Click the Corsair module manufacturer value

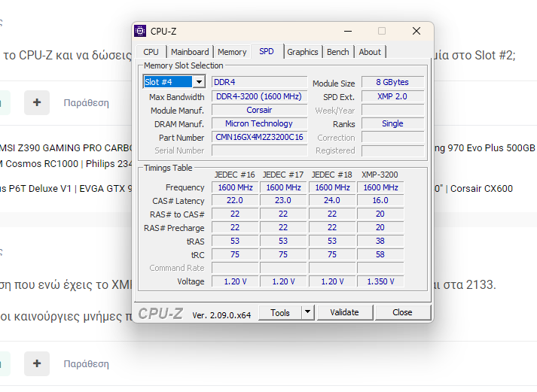[259, 110]
